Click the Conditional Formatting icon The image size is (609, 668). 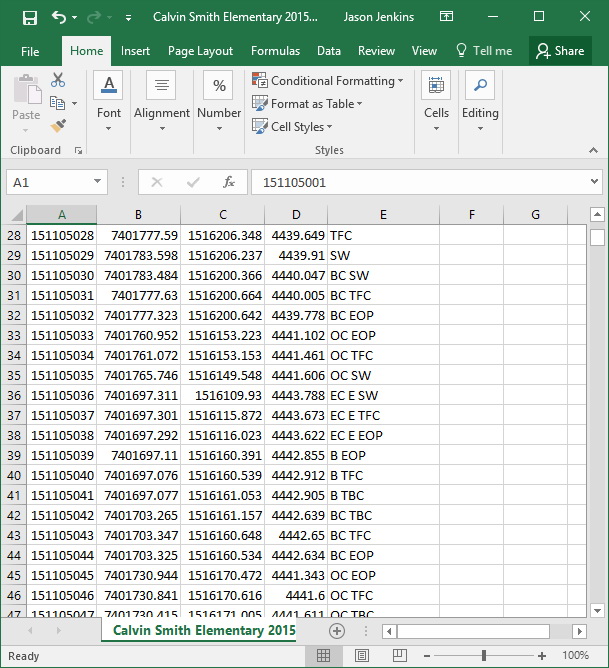click(259, 80)
